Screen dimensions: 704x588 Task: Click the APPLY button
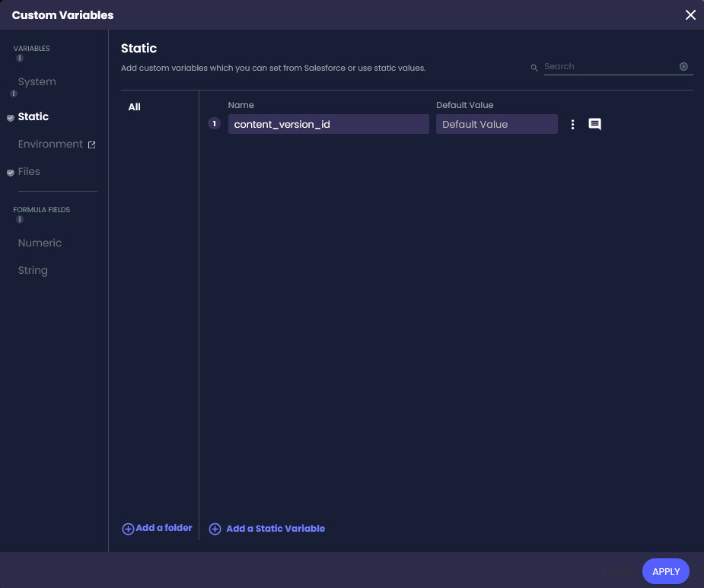tap(665, 571)
